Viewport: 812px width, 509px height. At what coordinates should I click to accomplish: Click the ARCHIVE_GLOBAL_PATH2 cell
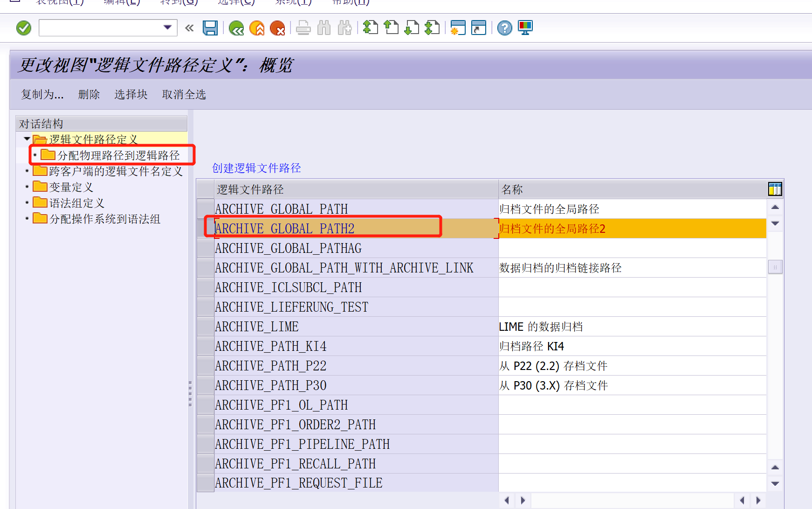click(356, 229)
